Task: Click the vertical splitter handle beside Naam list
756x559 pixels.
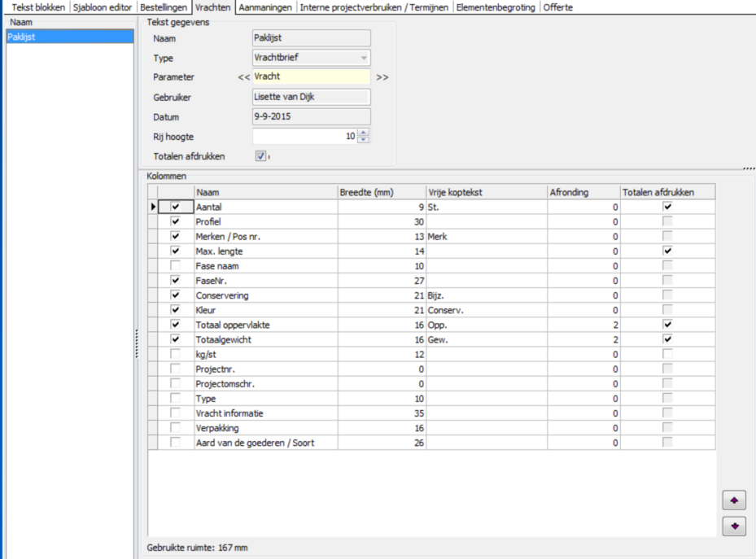Action: [137, 343]
